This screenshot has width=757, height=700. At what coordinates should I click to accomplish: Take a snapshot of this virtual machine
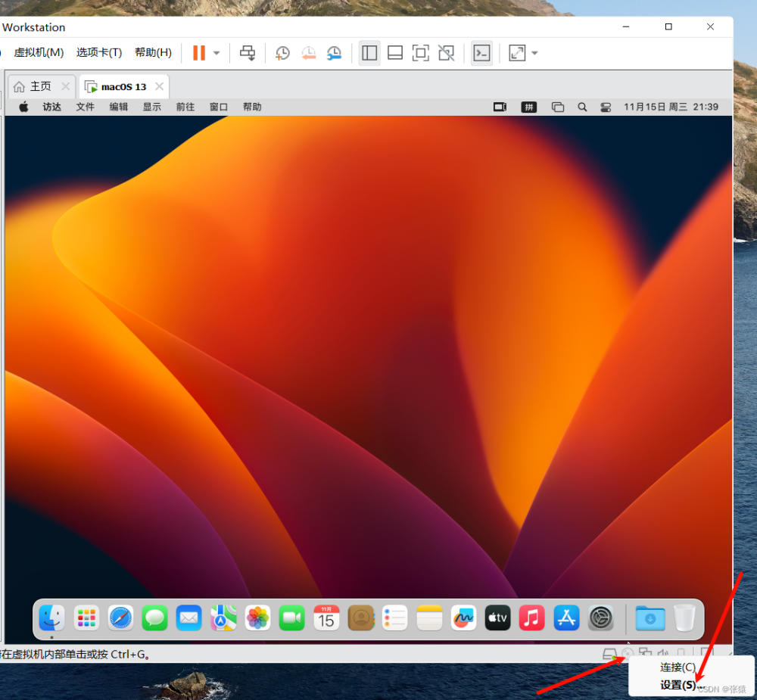[x=282, y=53]
